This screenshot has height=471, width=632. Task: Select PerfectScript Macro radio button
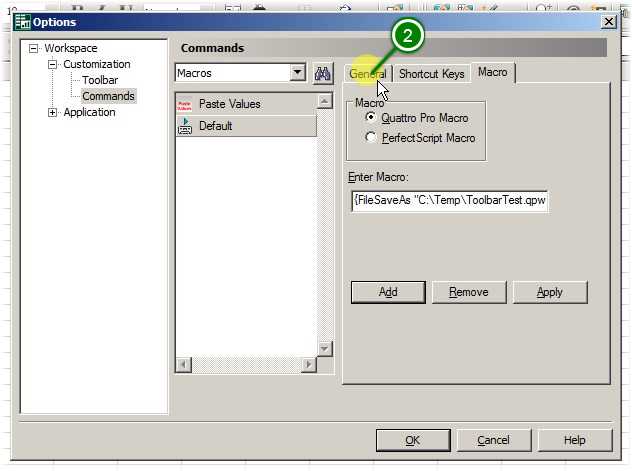(372, 138)
